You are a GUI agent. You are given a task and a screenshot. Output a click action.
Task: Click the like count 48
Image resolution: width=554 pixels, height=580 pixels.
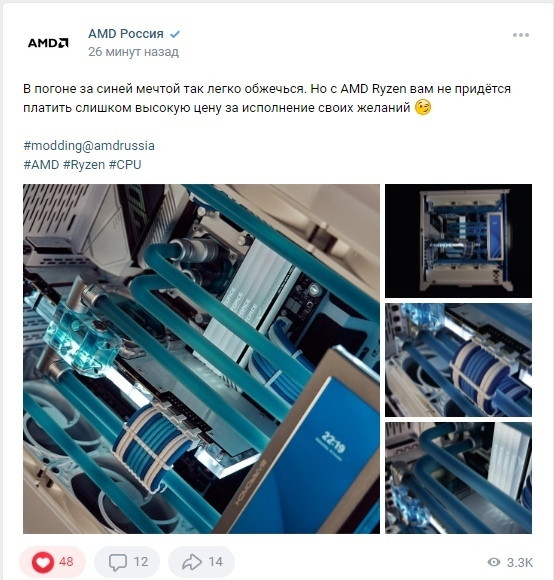[x=66, y=562]
